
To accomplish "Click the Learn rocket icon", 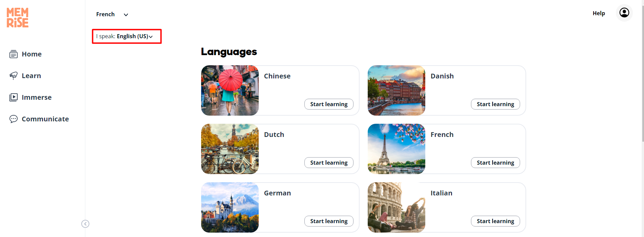I will pos(14,76).
